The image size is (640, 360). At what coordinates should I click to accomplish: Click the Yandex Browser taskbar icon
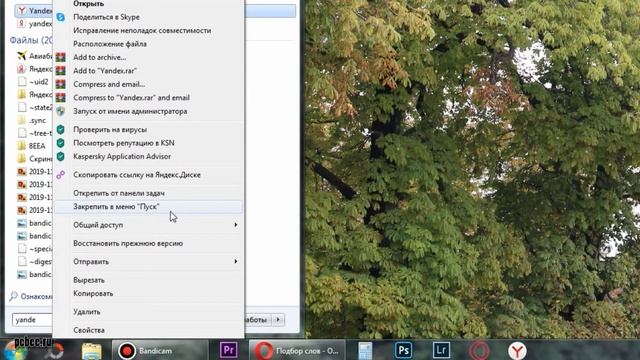tap(517, 351)
